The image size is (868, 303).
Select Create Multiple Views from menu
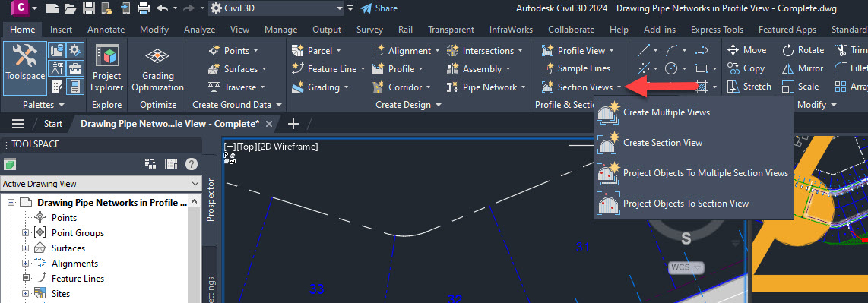click(x=694, y=112)
